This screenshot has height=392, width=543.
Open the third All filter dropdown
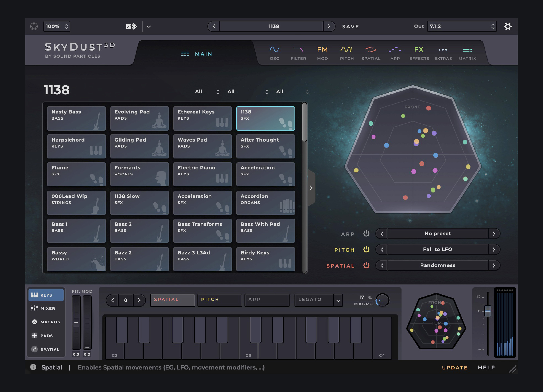(x=292, y=92)
